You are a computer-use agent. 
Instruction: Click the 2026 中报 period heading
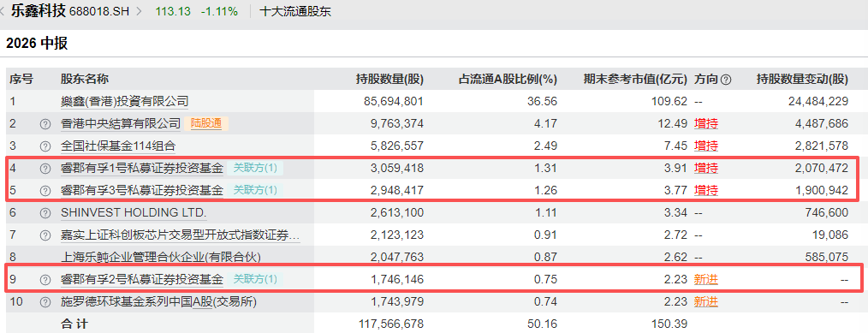click(x=37, y=44)
